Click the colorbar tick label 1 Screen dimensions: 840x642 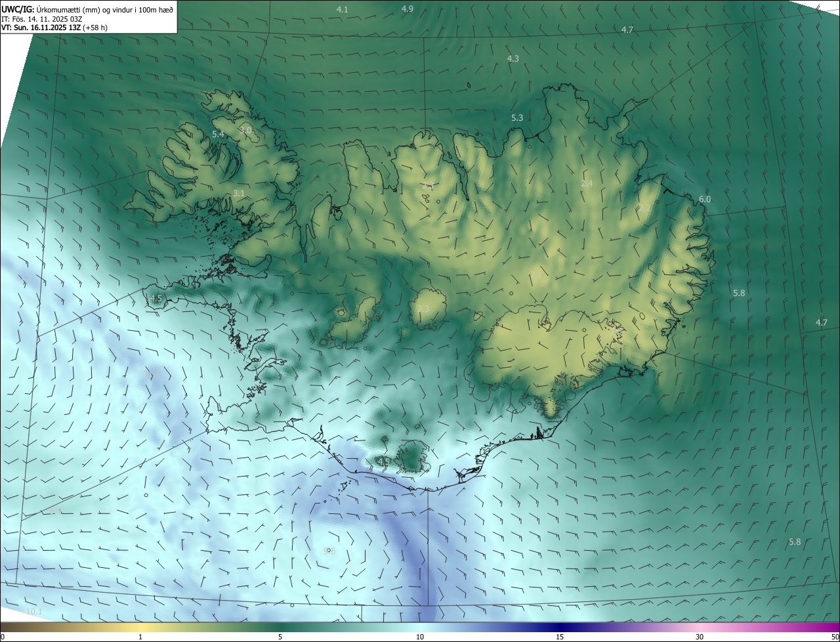point(140,637)
